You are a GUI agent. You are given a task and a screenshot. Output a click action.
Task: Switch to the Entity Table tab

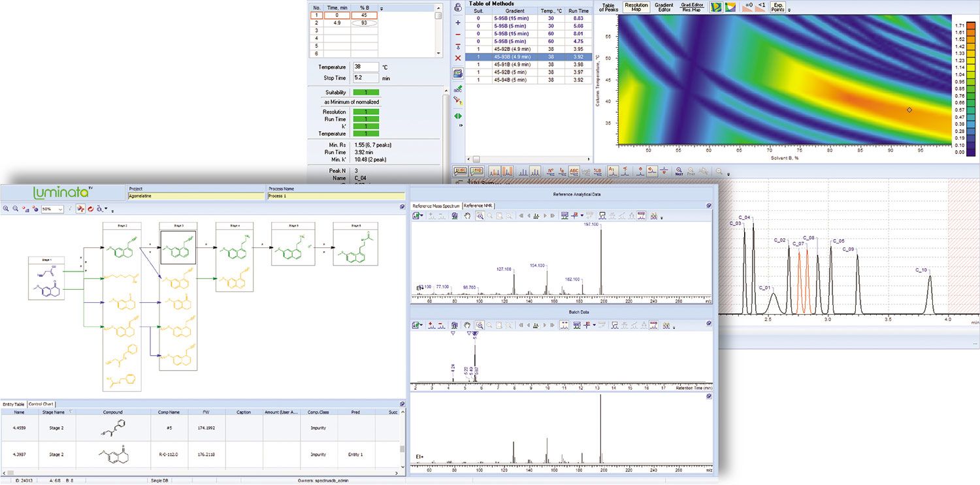tap(14, 404)
